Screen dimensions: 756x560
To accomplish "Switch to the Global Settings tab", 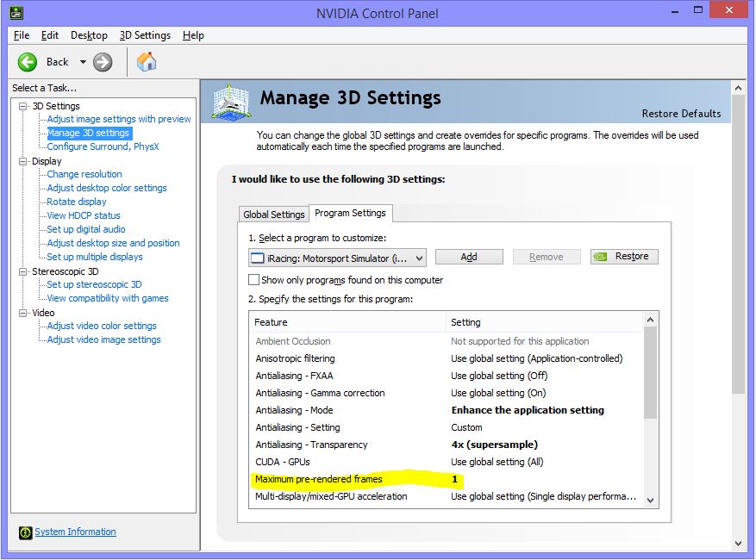I will (273, 215).
